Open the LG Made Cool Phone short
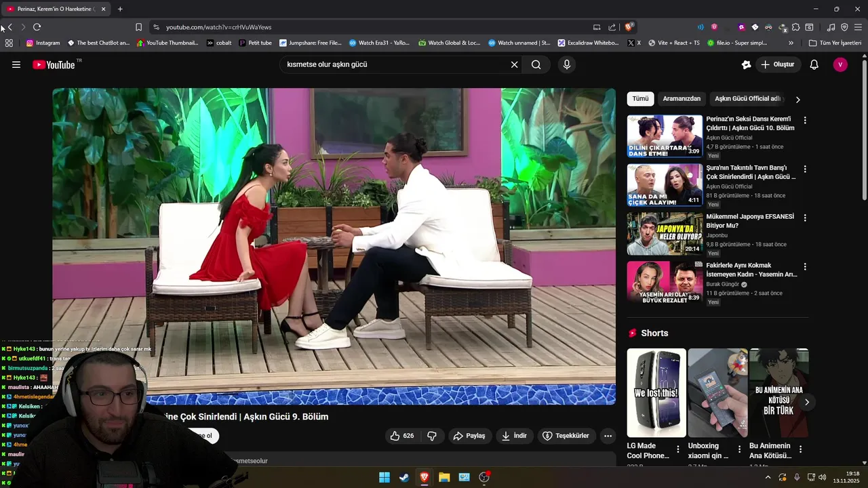The image size is (868, 488). 656,393
